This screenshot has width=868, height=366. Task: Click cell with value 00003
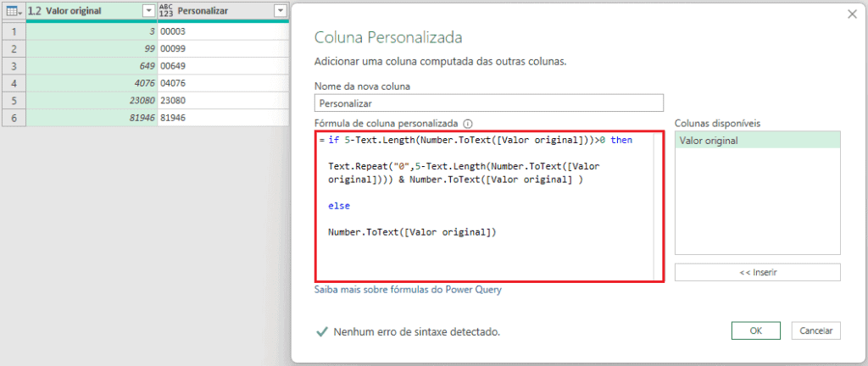point(223,31)
